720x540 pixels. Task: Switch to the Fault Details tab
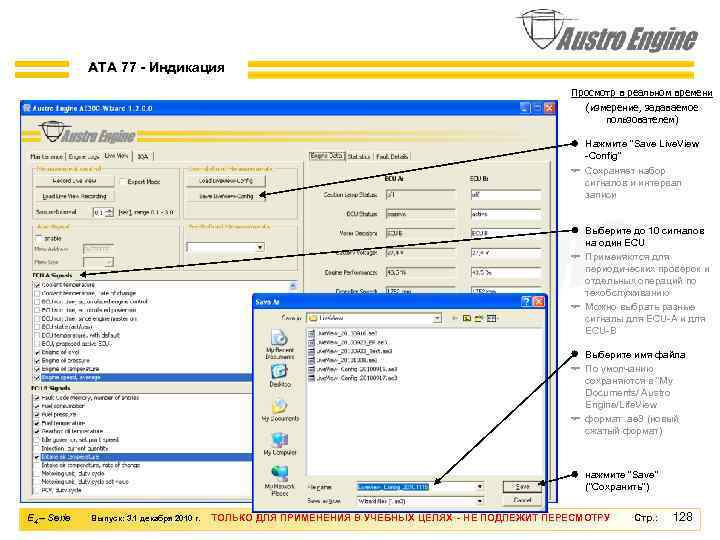392,157
